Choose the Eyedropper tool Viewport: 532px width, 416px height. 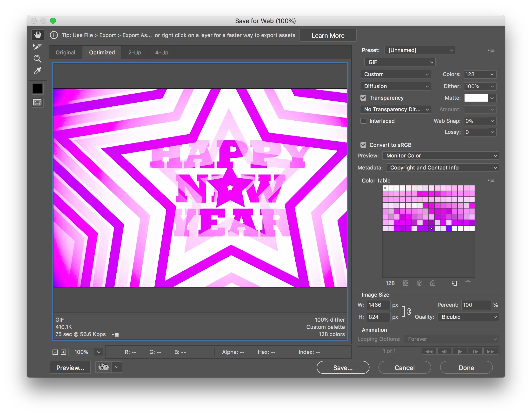[38, 71]
